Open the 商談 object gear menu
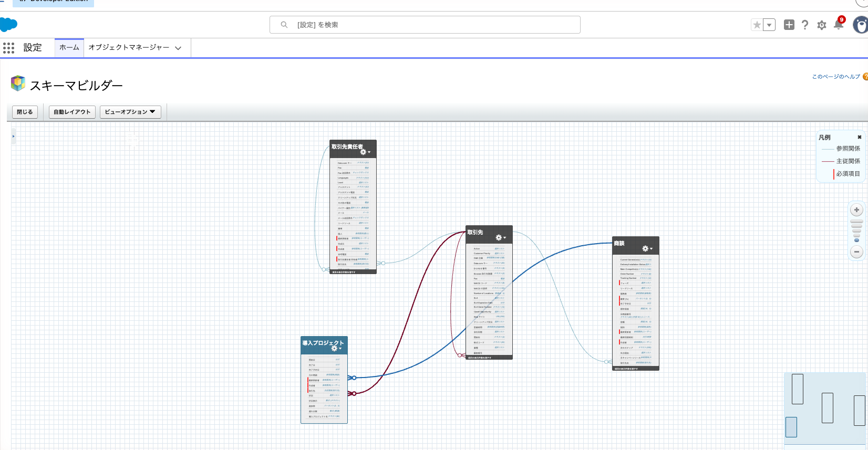The image size is (868, 450). point(647,248)
